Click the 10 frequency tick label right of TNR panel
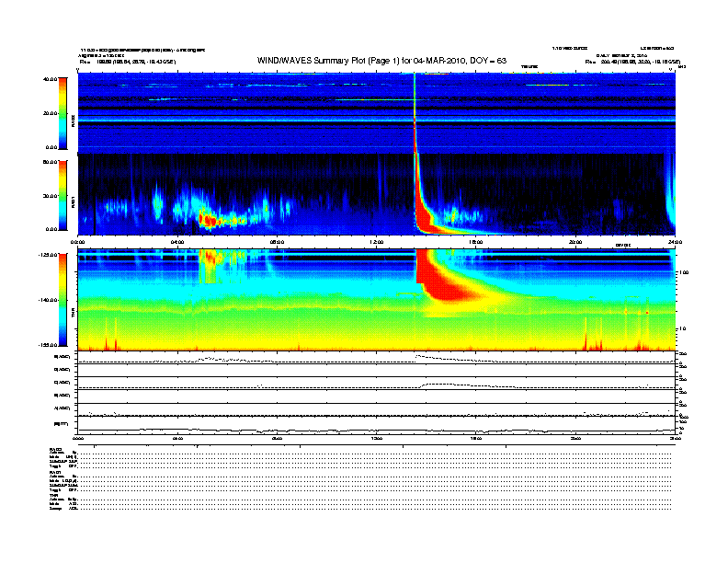 click(x=682, y=329)
